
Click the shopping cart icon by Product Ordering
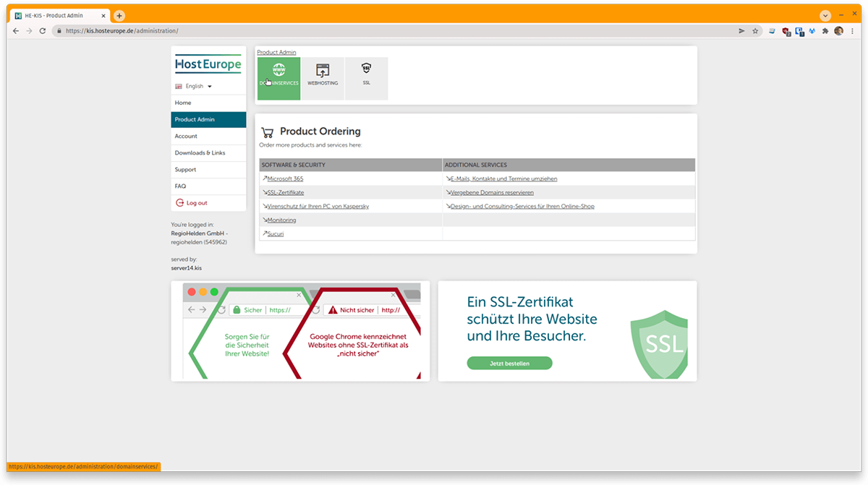268,132
